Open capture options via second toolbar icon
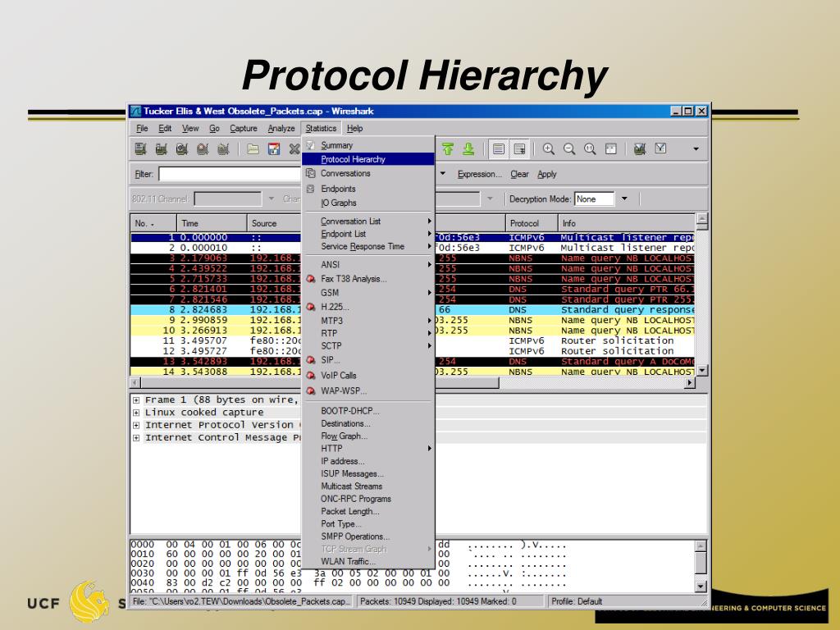Image resolution: width=840 pixels, height=630 pixels. (x=162, y=149)
